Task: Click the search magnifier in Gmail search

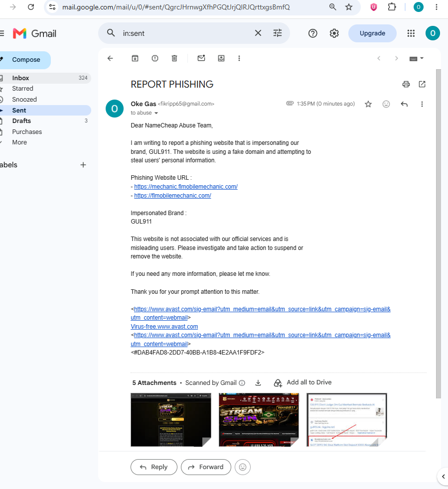Action: pos(111,33)
